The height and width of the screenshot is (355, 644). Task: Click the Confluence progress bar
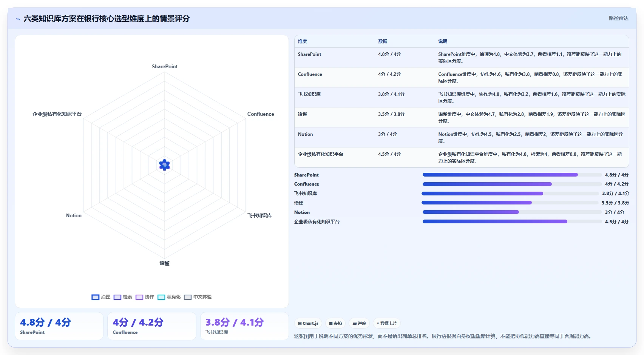[512, 184]
